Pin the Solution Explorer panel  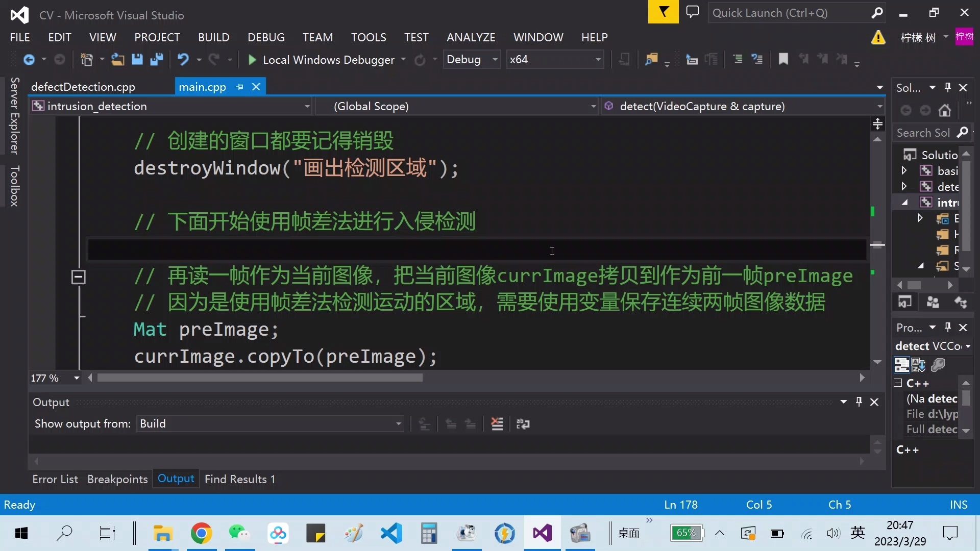pos(948,87)
